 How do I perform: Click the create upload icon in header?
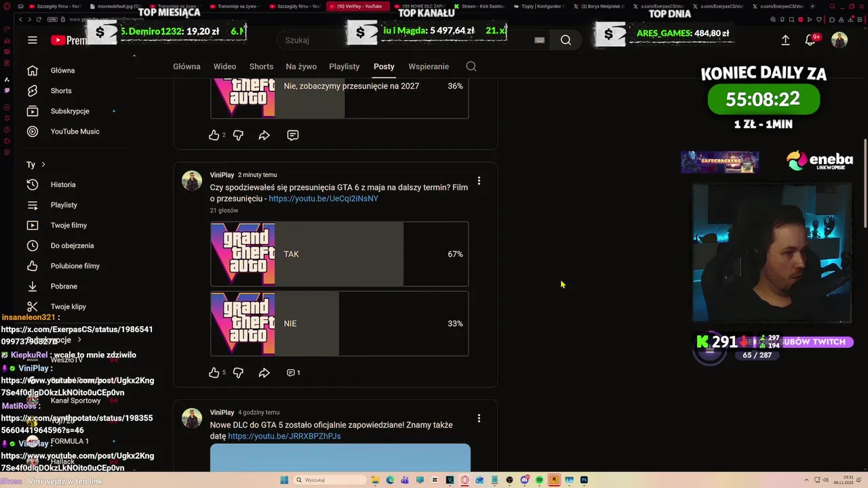point(785,40)
